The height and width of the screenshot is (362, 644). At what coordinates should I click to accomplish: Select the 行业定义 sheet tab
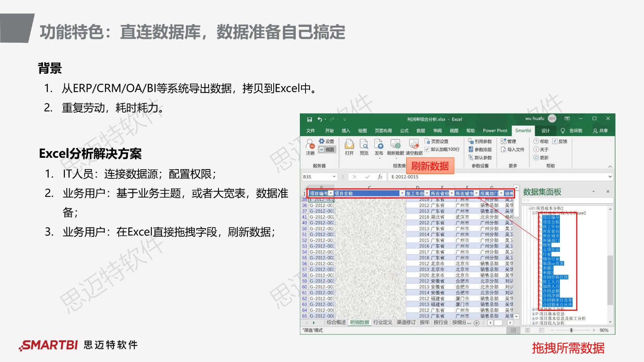tap(382, 323)
